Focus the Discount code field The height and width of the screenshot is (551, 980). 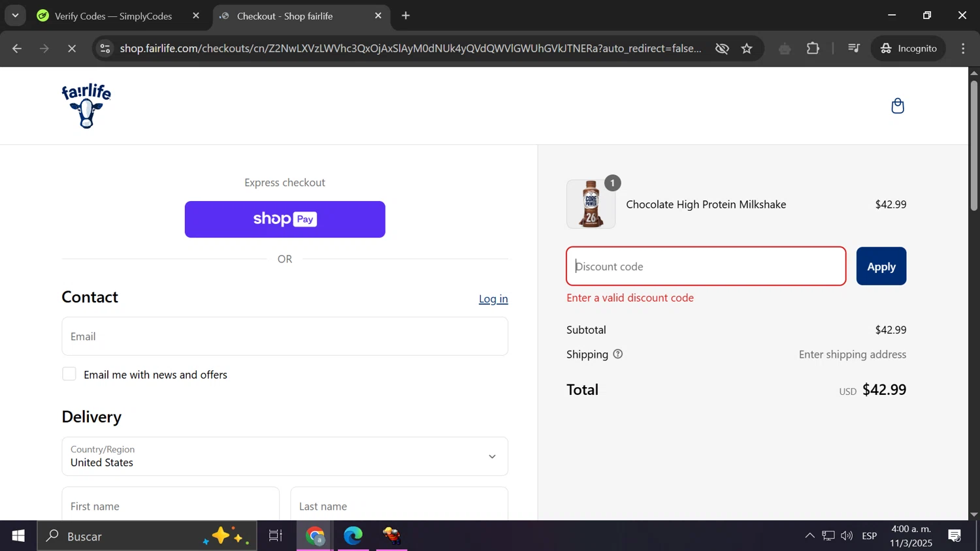pos(706,266)
